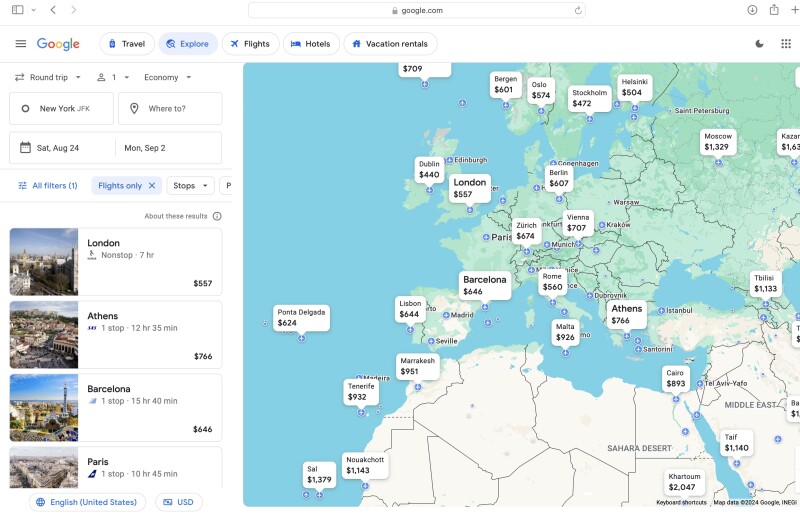Open Safari downloads icon
The image size is (800, 516).
pyautogui.click(x=752, y=10)
